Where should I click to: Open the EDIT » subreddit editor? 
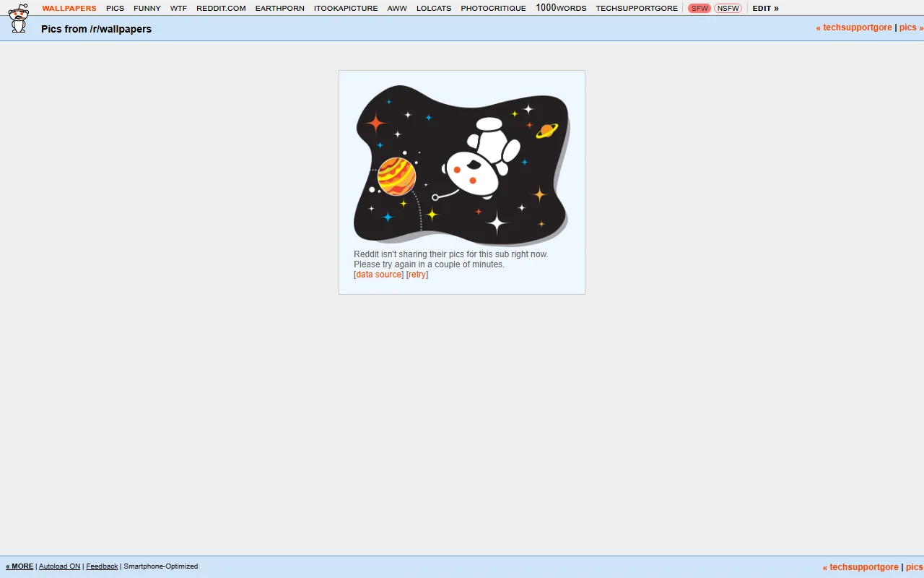click(x=765, y=8)
